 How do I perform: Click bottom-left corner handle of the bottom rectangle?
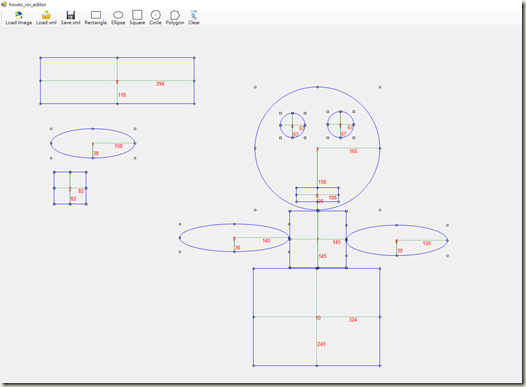coord(254,366)
